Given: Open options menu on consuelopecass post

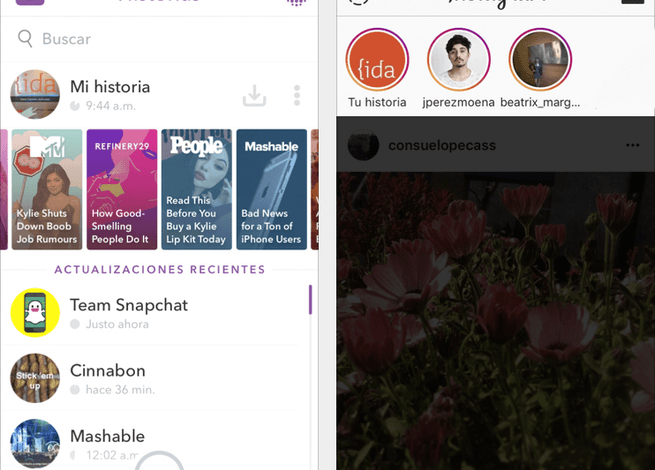Looking at the screenshot, I should 632,146.
